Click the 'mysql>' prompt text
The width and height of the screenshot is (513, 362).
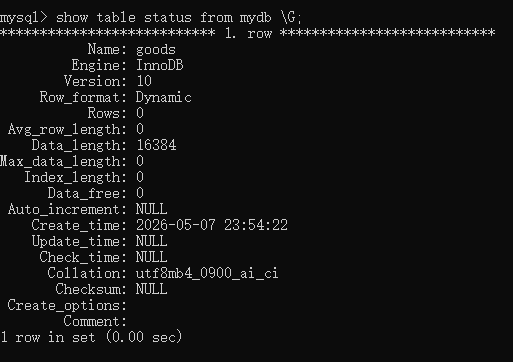(23, 18)
